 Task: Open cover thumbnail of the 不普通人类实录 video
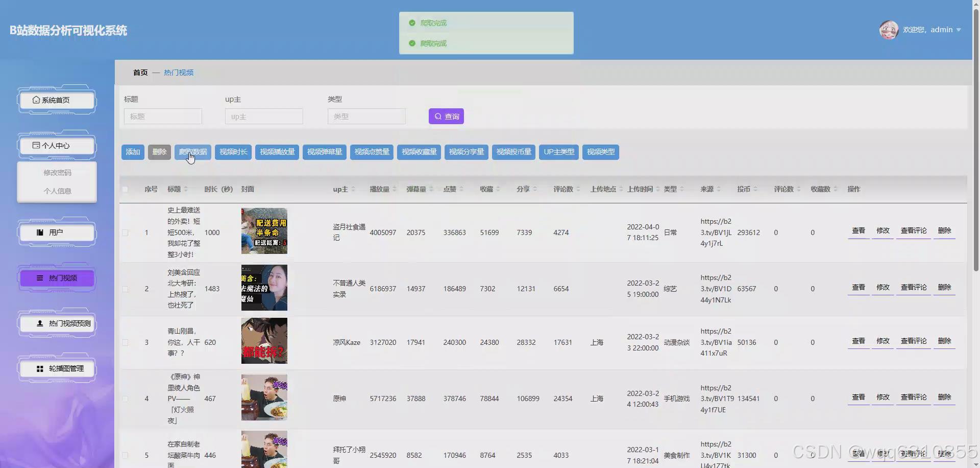click(x=264, y=288)
